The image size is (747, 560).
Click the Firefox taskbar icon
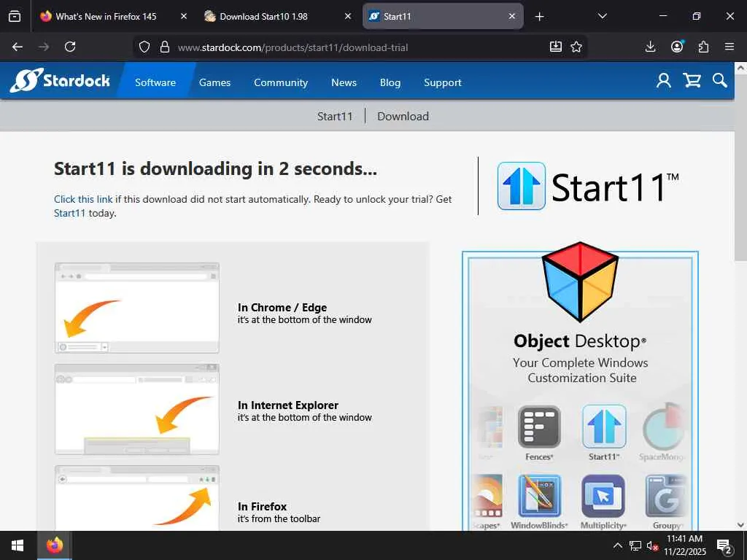(54, 545)
